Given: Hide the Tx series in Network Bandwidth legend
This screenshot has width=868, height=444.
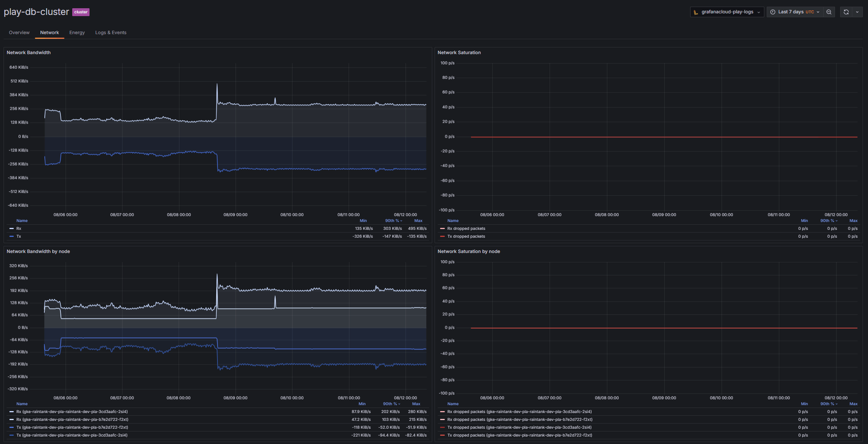Looking at the screenshot, I should [18, 236].
